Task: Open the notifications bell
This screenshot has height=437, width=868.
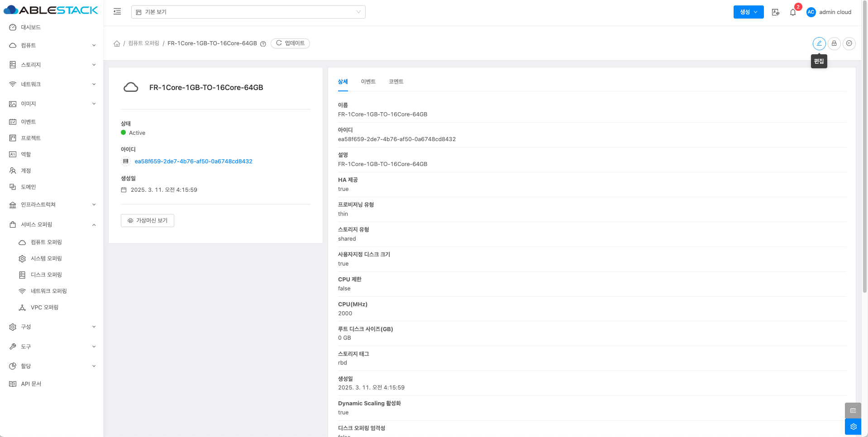Action: pyautogui.click(x=793, y=12)
